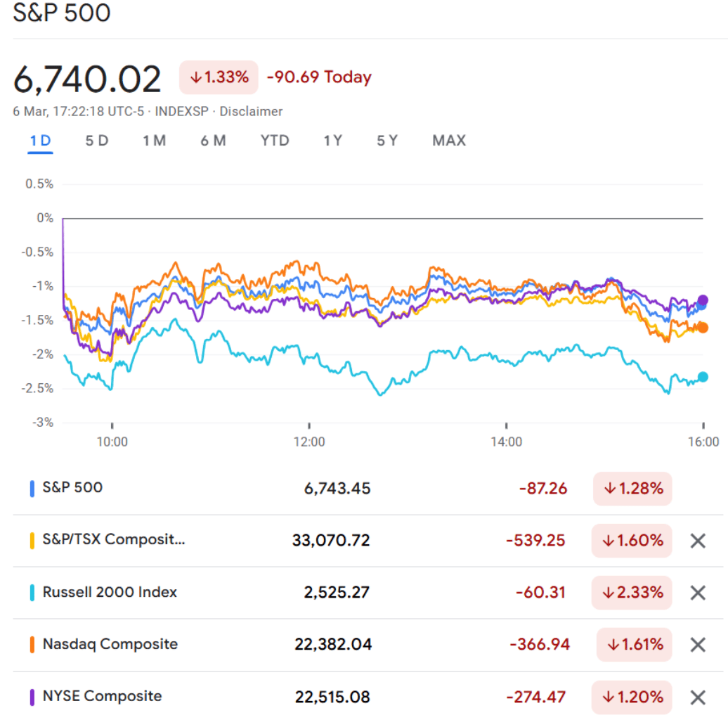728x720 pixels.
Task: Remove NYSE Composite comparison with X
Action: pyautogui.click(x=697, y=697)
